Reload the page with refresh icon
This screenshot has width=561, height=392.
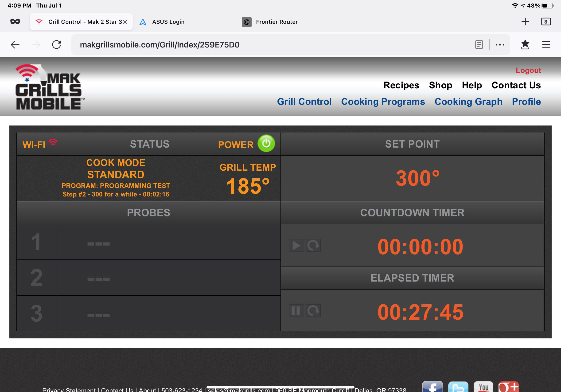(56, 45)
